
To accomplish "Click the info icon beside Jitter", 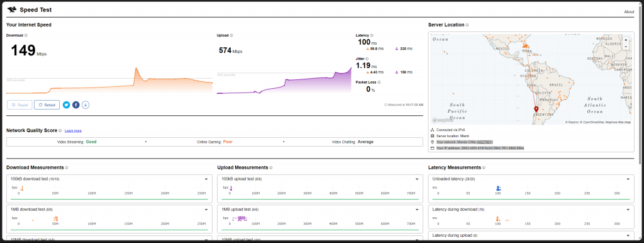I will coord(367,59).
